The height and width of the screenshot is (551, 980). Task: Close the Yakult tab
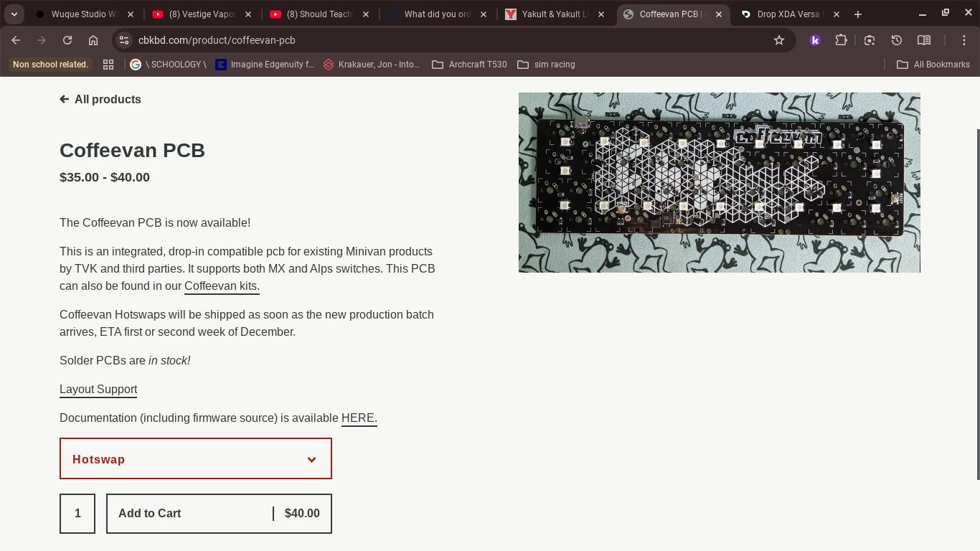click(x=601, y=14)
